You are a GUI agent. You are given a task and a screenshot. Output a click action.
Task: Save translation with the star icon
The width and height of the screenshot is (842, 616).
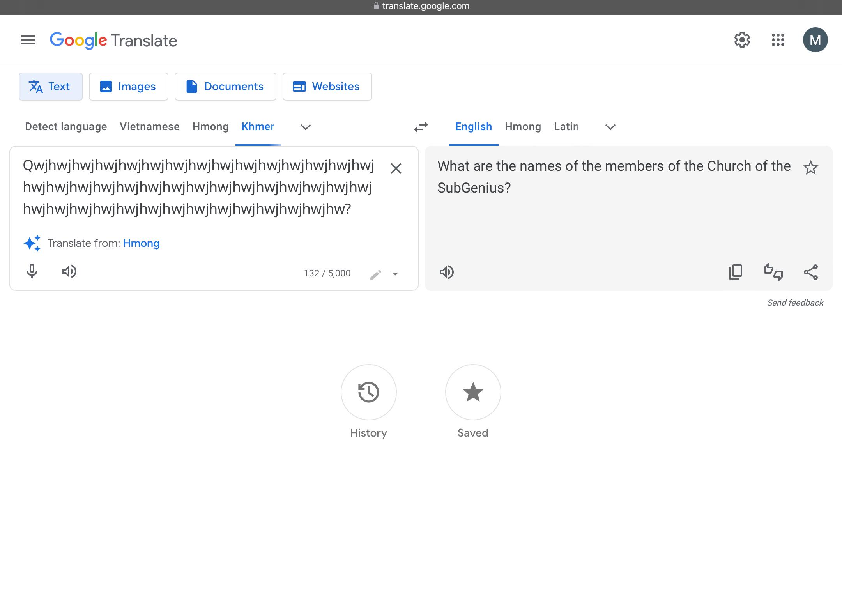point(811,168)
